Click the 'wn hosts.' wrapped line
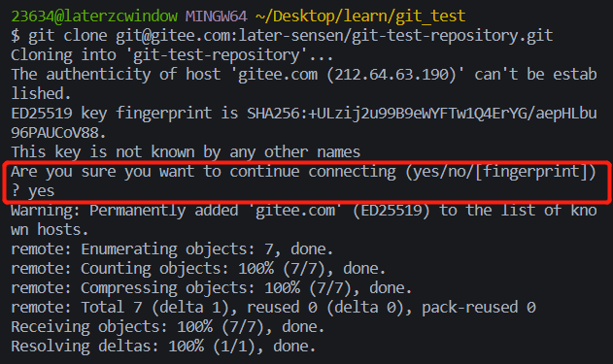Image resolution: width=613 pixels, height=364 pixels. (x=50, y=230)
